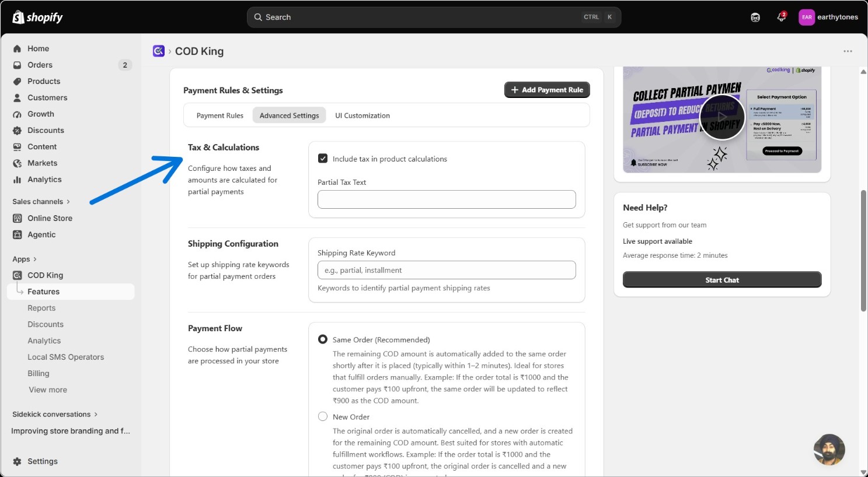
Task: Click the Content icon
Action: click(18, 146)
